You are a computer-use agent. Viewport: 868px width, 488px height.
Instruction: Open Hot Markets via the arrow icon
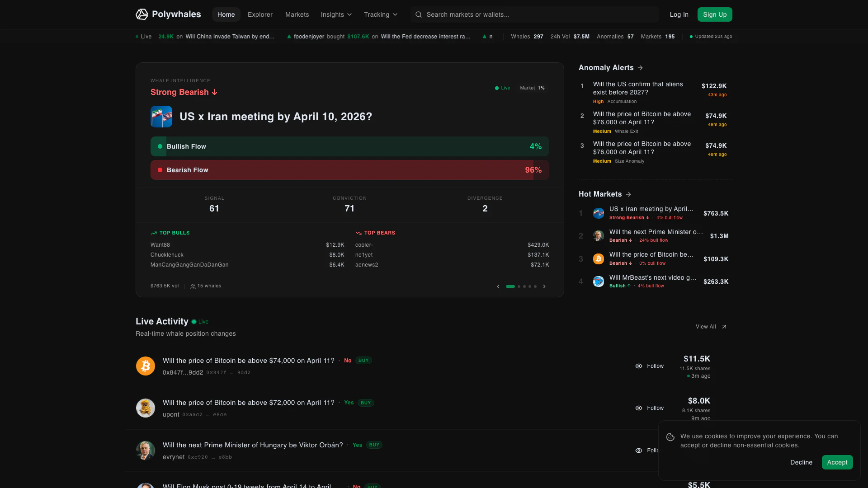628,194
